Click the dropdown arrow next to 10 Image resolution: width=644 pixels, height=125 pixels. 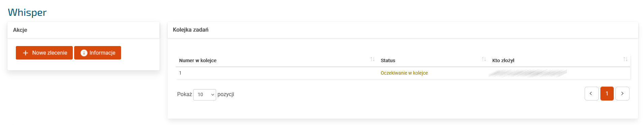pyautogui.click(x=212, y=95)
